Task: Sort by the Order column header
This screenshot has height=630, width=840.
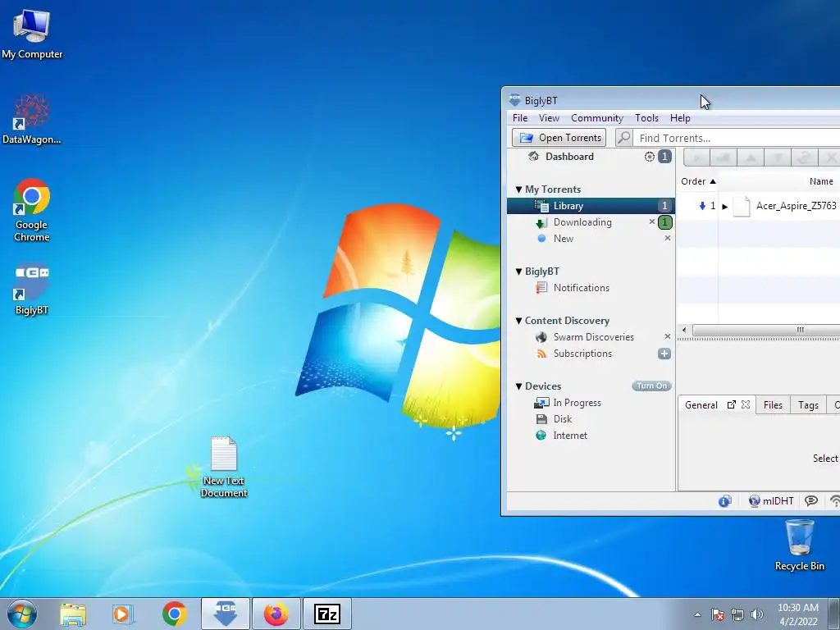Action: [x=698, y=181]
